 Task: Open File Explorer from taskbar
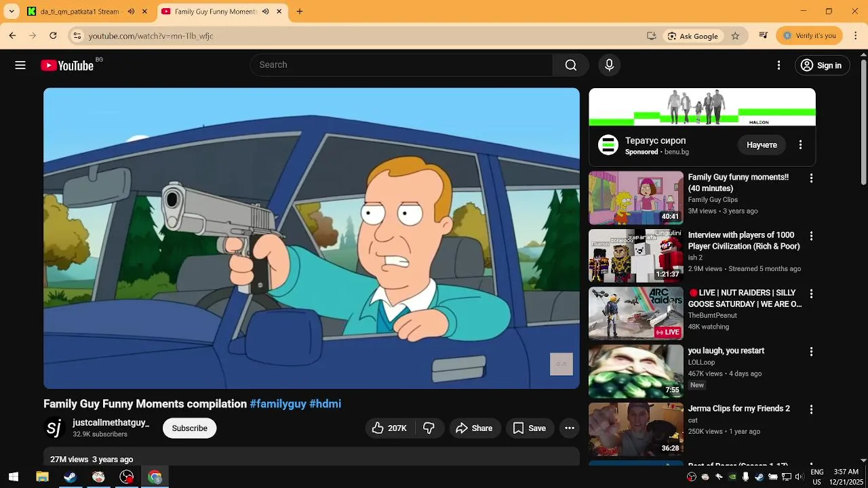pyautogui.click(x=42, y=477)
